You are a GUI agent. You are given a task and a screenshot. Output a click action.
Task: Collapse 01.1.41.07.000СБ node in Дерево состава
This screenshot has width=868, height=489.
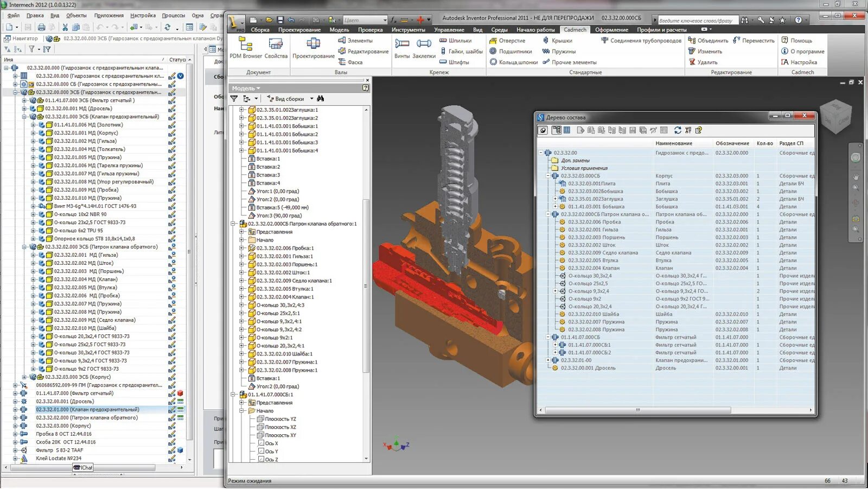coord(548,338)
